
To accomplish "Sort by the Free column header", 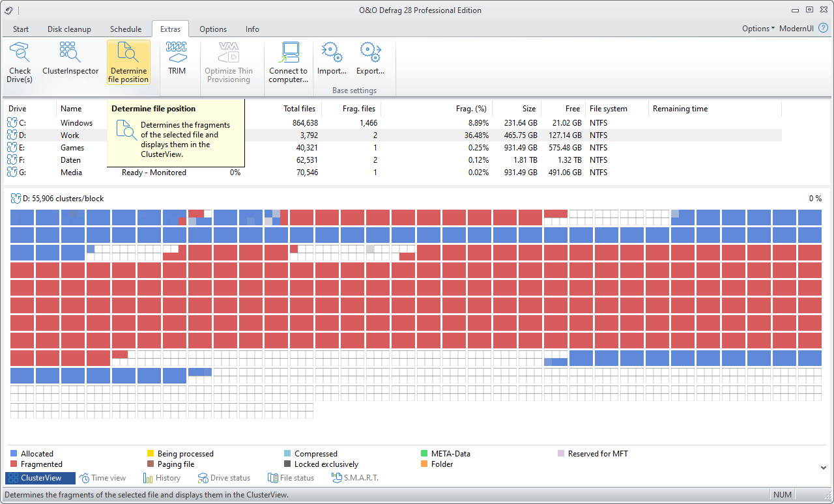I will (573, 109).
